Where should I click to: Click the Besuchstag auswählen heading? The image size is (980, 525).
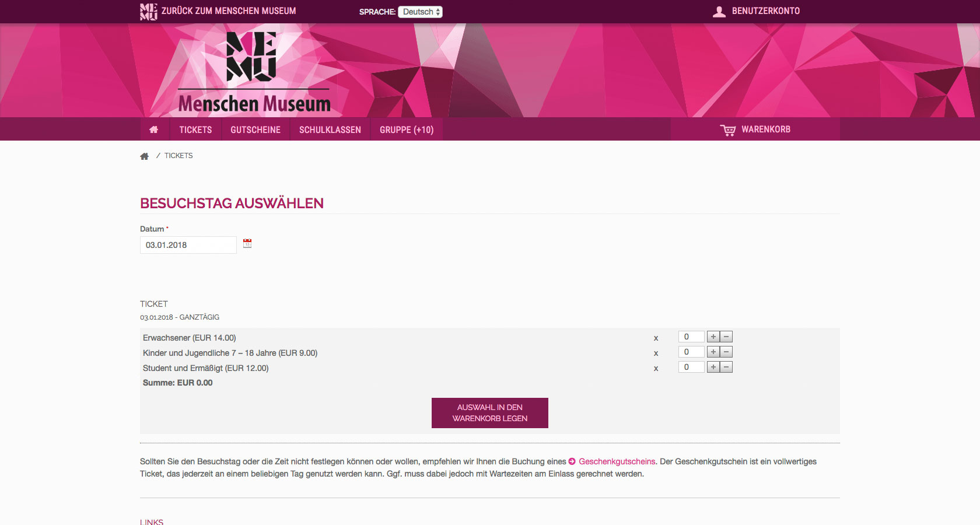click(232, 203)
